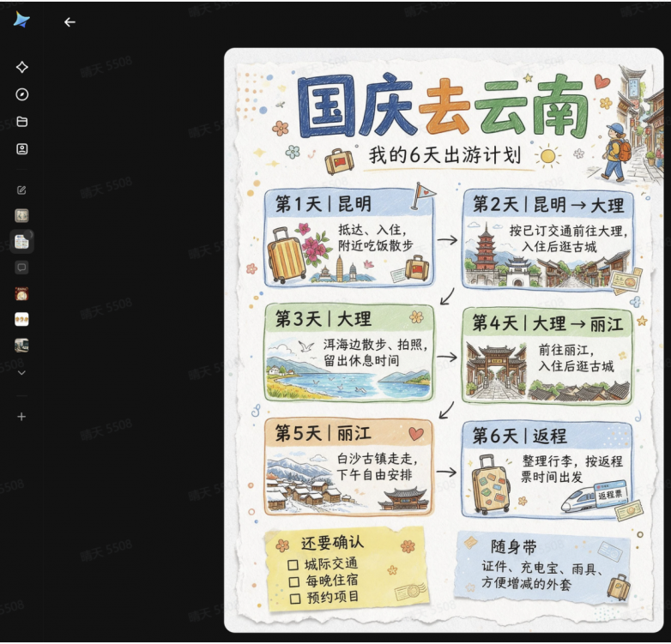This screenshot has width=671, height=644.
Task: Open the portrait profile icon in sidebar
Action: pos(21,149)
